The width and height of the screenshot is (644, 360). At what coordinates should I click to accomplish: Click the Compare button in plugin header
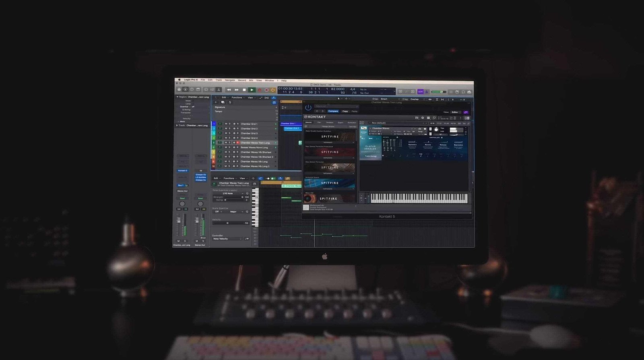click(x=333, y=111)
